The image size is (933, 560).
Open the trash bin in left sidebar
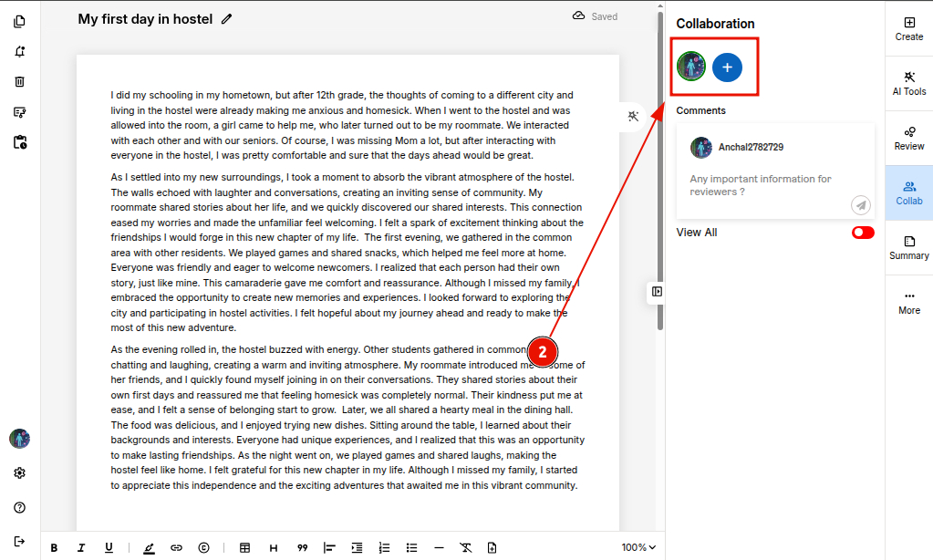[x=20, y=81]
